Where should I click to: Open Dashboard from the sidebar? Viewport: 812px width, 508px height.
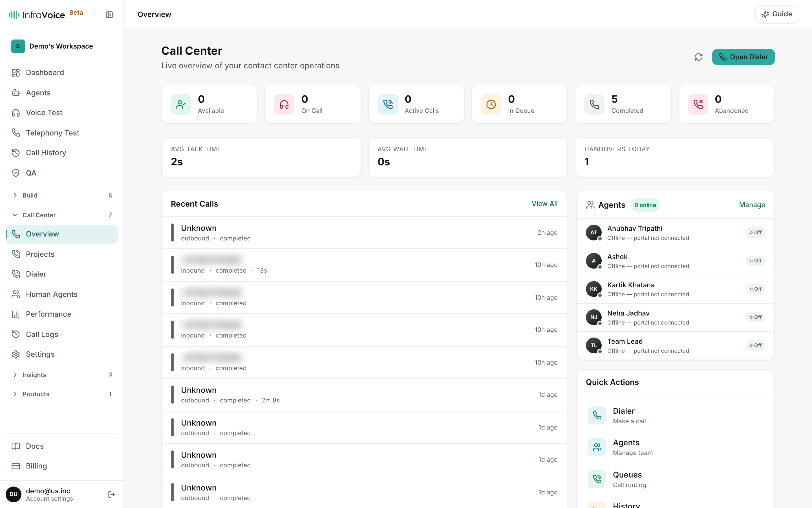click(62, 73)
